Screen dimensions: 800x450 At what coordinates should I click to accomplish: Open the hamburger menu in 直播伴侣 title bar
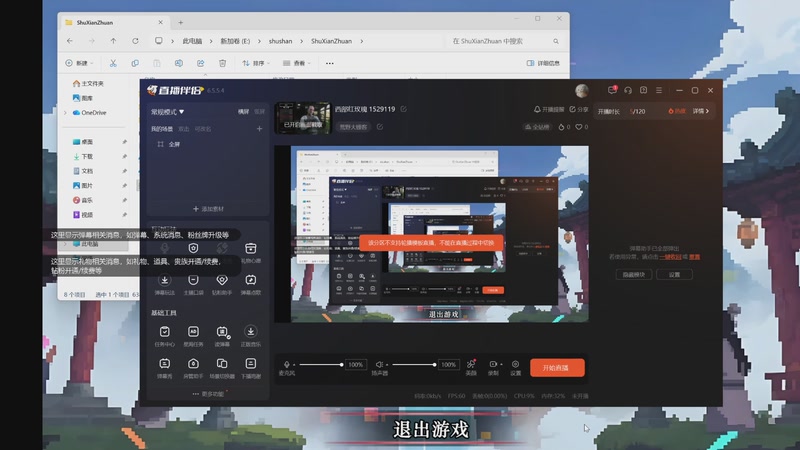pos(659,90)
